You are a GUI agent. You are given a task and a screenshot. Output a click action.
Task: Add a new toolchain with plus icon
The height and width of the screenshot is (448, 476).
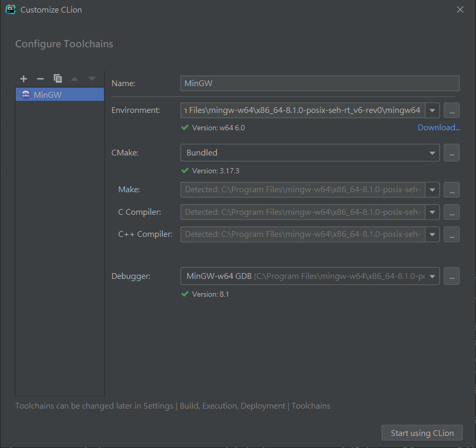click(x=23, y=79)
